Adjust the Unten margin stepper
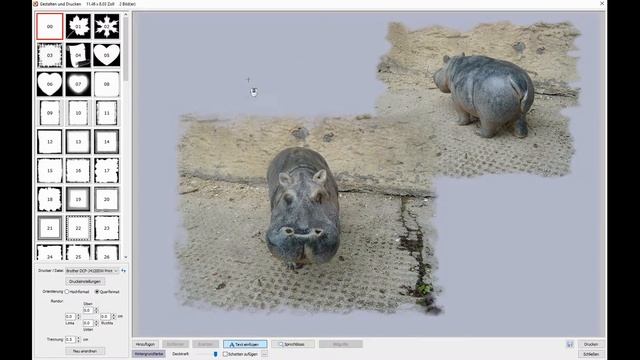The width and height of the screenshot is (640, 360). (96, 323)
